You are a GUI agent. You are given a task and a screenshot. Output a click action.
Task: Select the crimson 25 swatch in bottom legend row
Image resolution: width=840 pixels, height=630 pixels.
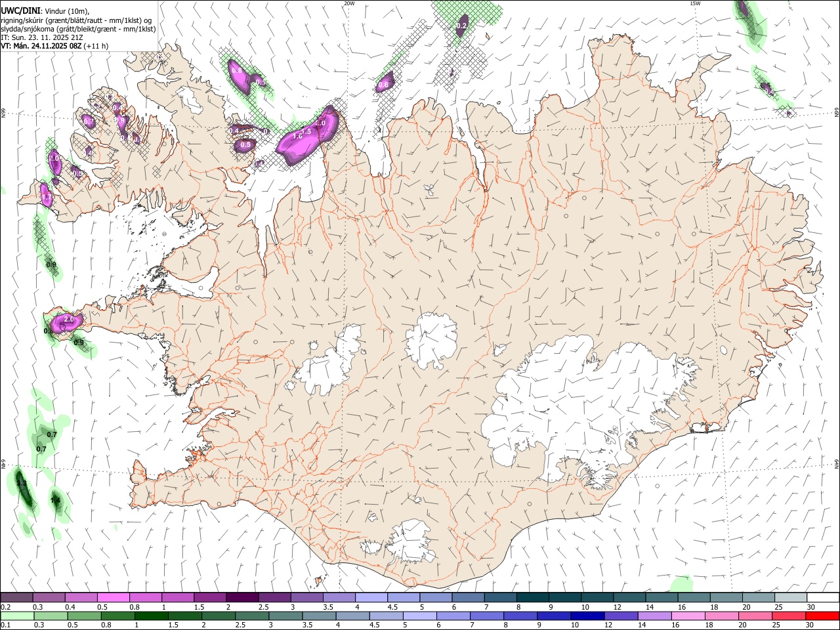tap(788, 616)
